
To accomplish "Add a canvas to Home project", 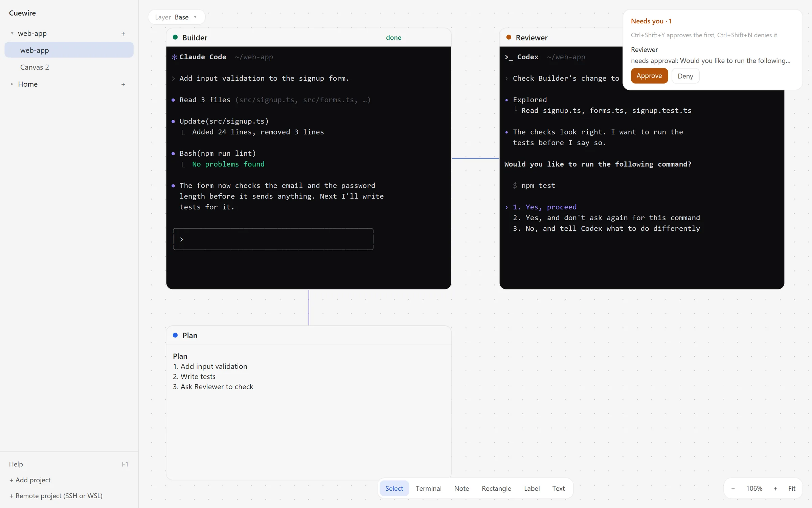I will (x=123, y=84).
